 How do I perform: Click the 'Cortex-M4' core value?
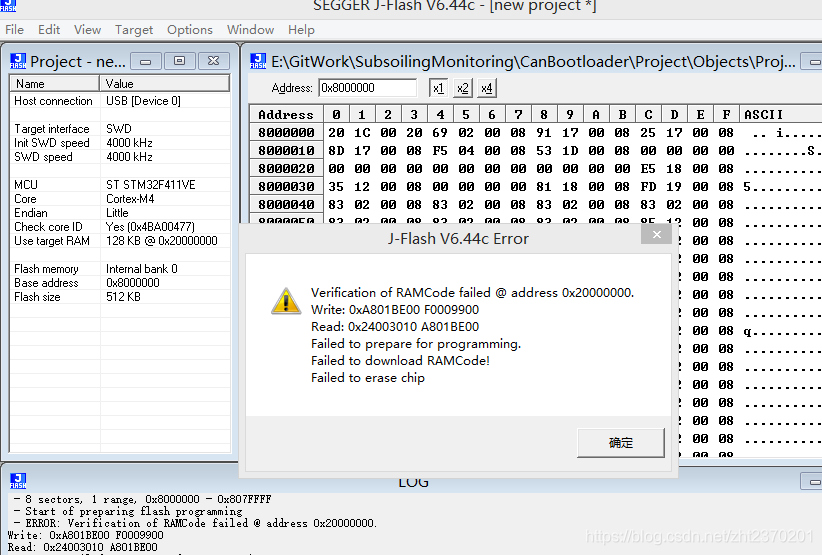[130, 199]
